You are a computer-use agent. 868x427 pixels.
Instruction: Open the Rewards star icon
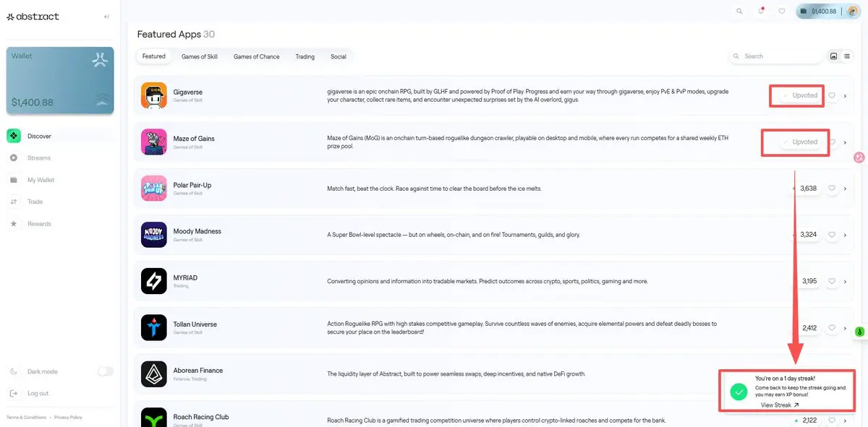point(14,224)
